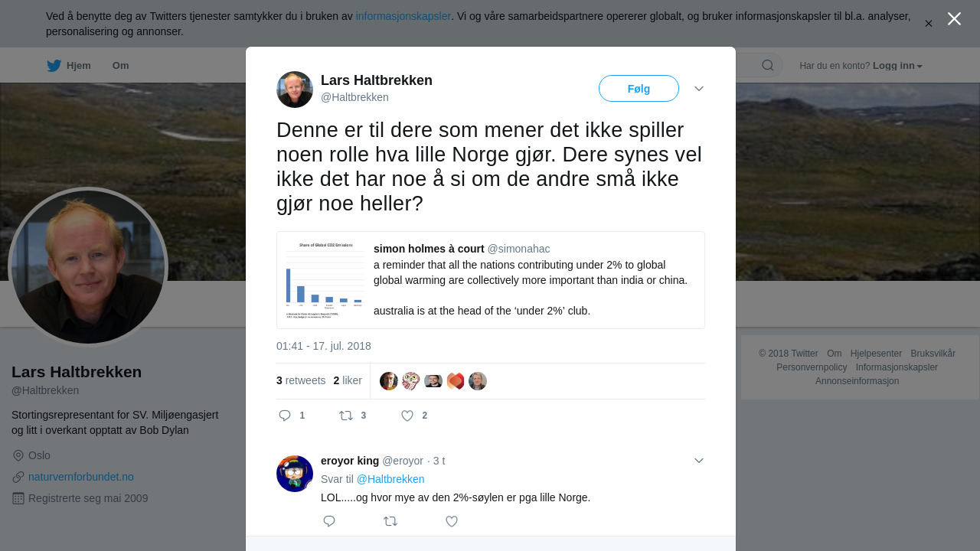Viewport: 980px width, 551px height.
Task: Open the Logg inn dropdown
Action: (x=897, y=66)
